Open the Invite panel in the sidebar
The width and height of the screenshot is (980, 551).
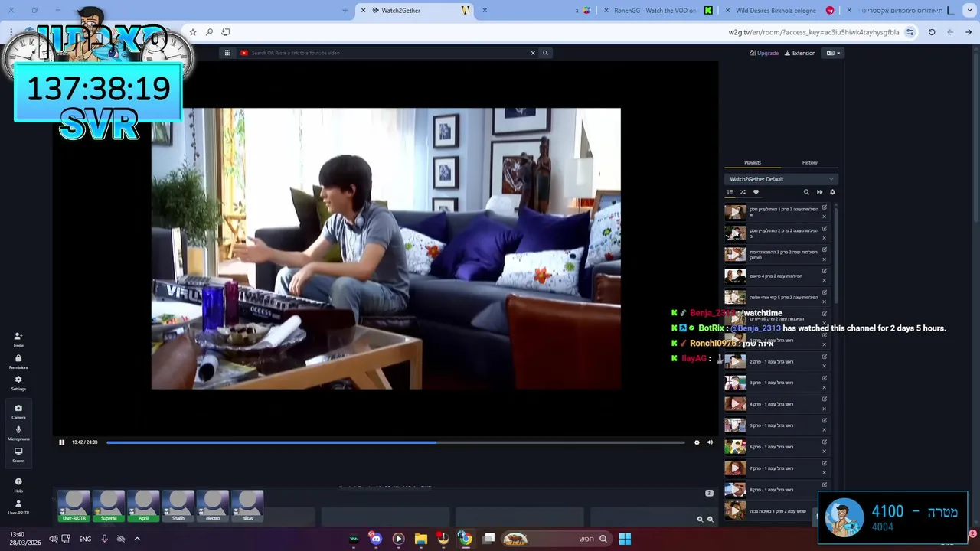click(x=18, y=340)
